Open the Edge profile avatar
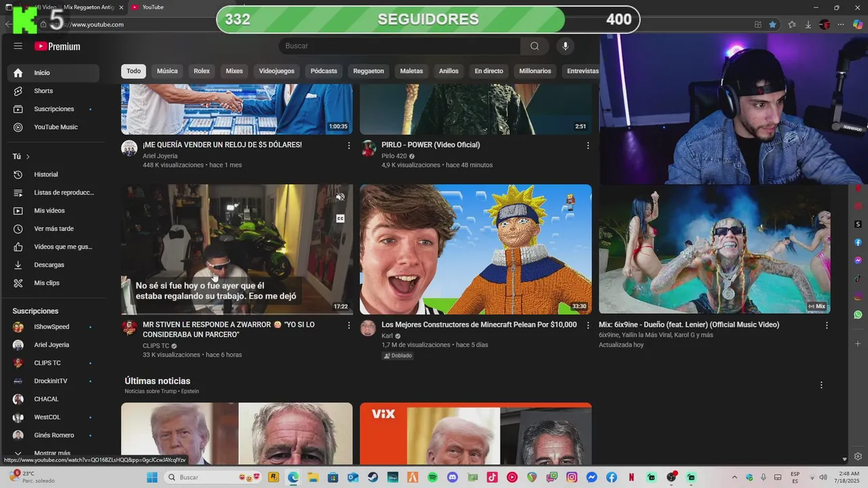868x488 pixels. (x=825, y=24)
